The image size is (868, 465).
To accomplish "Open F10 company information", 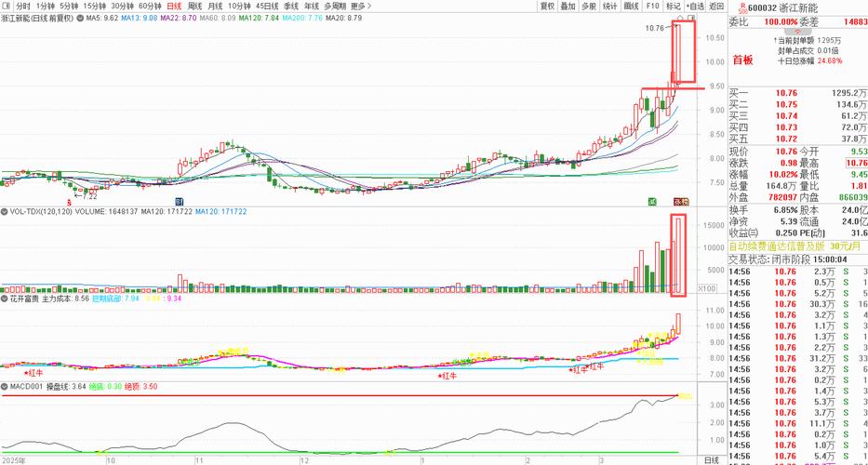I will 652,6.
